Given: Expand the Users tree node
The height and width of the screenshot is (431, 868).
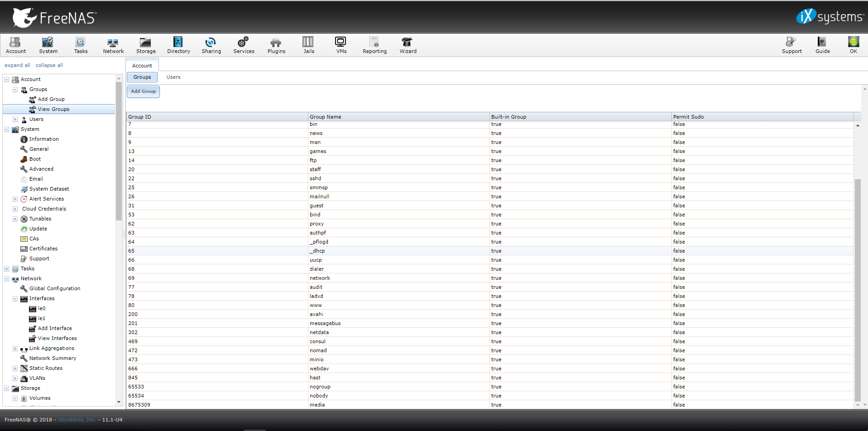Looking at the screenshot, I should 15,119.
